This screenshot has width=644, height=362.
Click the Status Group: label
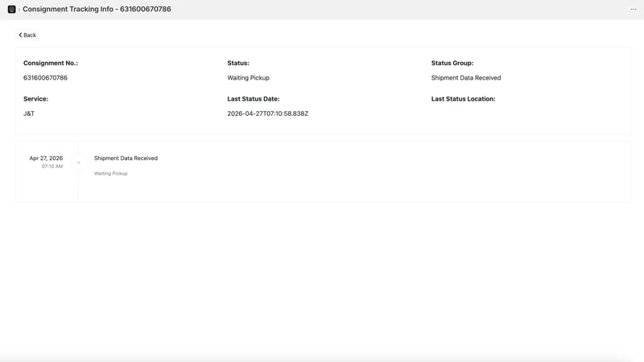[x=452, y=63]
